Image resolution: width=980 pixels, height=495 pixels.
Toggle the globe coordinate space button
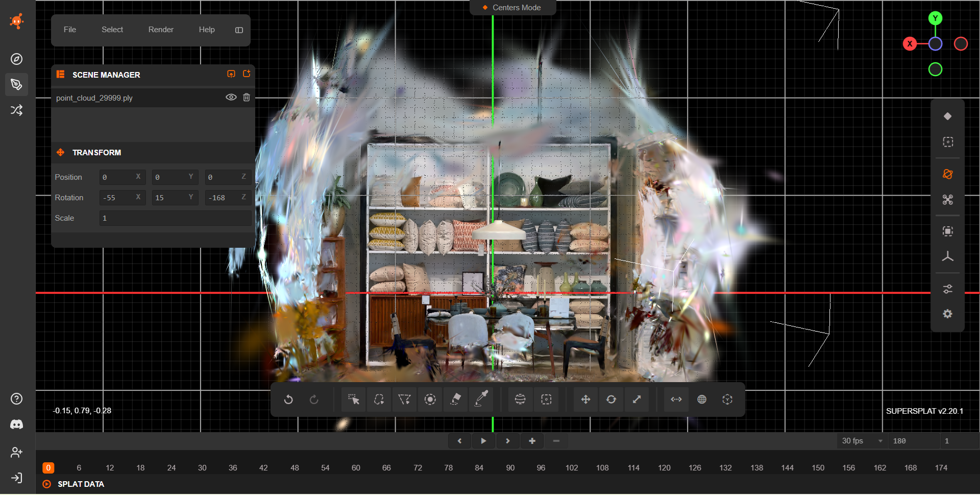[x=702, y=399]
